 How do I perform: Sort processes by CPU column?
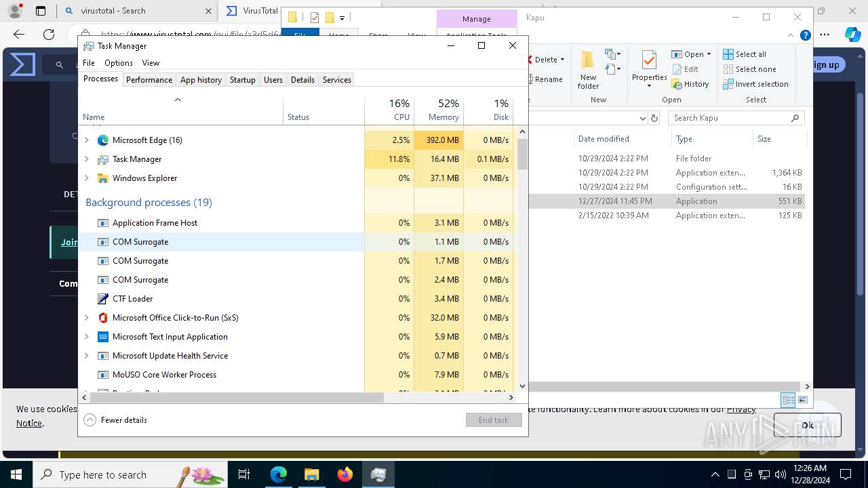[x=389, y=110]
